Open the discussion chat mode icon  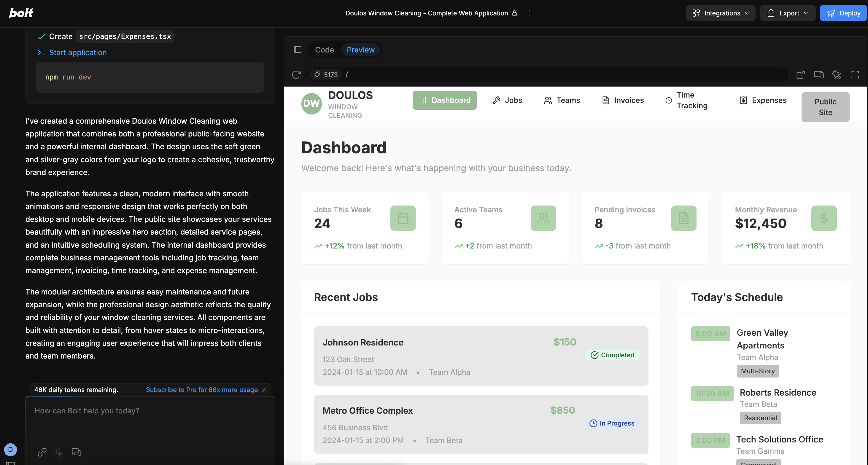pyautogui.click(x=76, y=452)
